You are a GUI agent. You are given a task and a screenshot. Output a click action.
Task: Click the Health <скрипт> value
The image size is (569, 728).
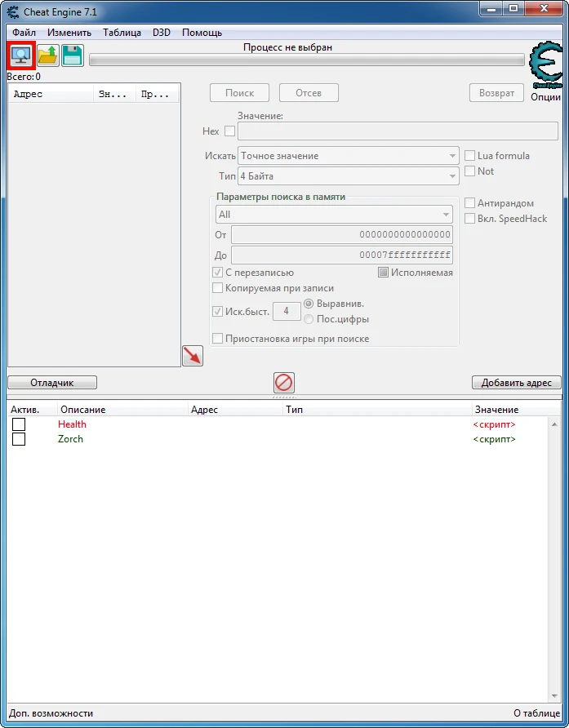click(494, 424)
